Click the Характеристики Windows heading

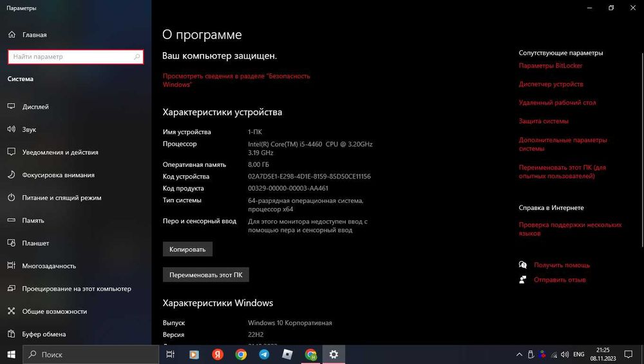[218, 303]
